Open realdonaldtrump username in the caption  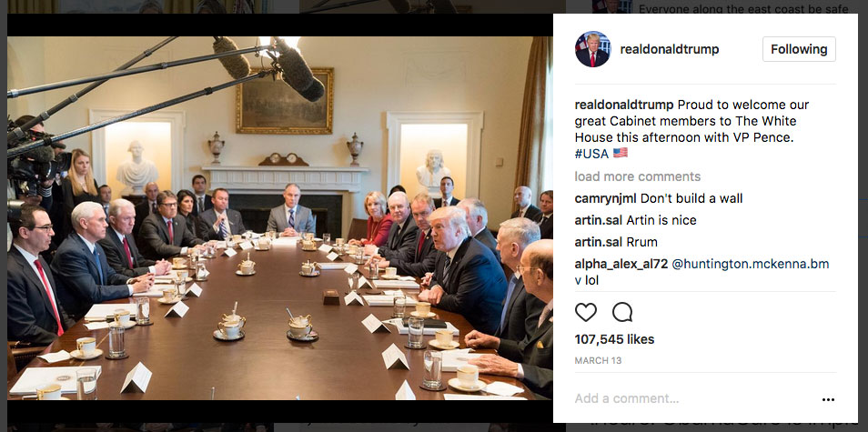(624, 105)
